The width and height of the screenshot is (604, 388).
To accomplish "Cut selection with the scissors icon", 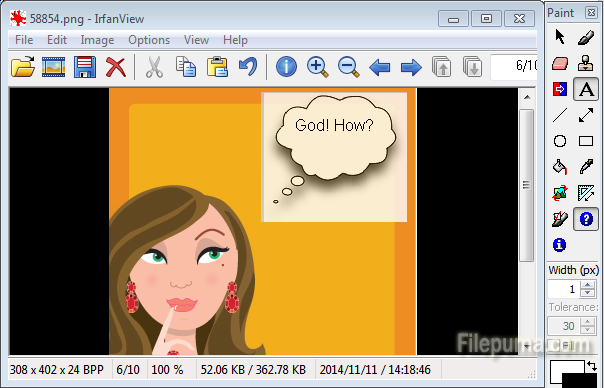I will pyautogui.click(x=154, y=67).
